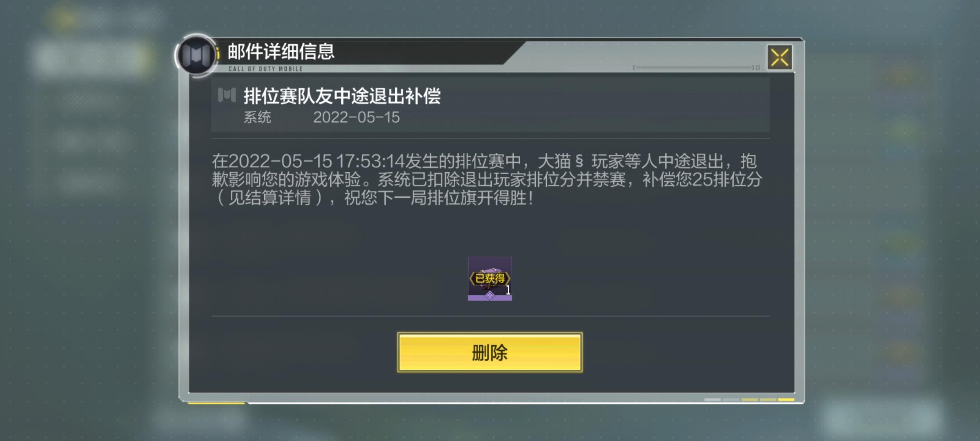
Task: Select the subject 排位赛队友中途退出补偿
Action: [x=342, y=96]
